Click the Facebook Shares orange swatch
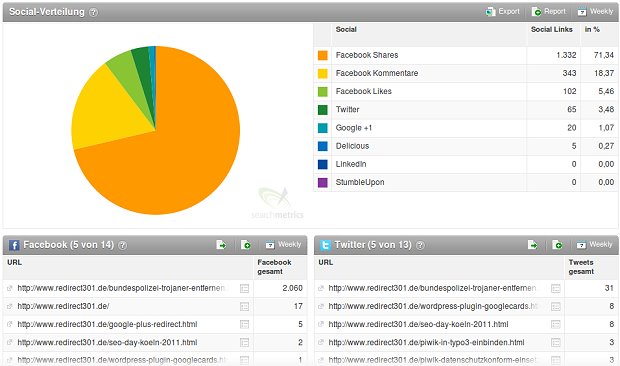The height and width of the screenshot is (366, 620). [323, 55]
